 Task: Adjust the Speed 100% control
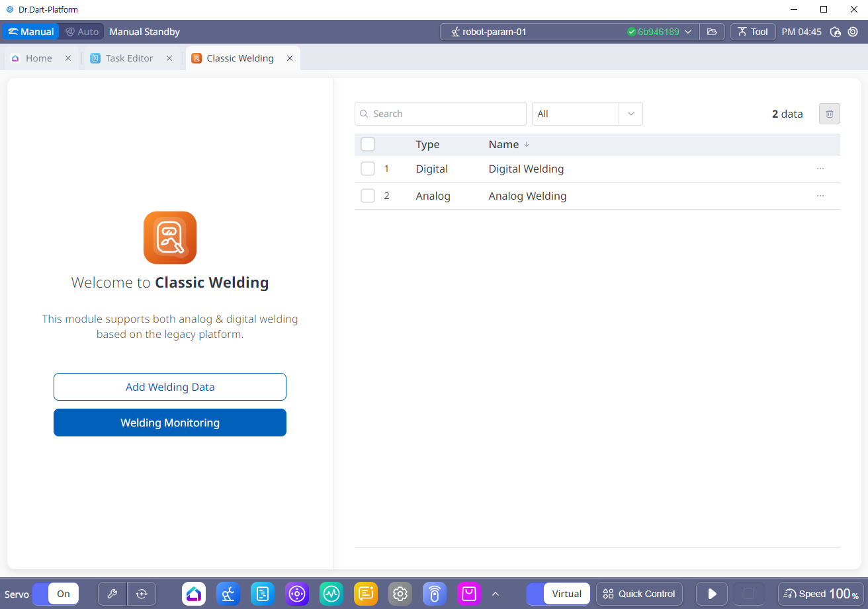coord(820,594)
